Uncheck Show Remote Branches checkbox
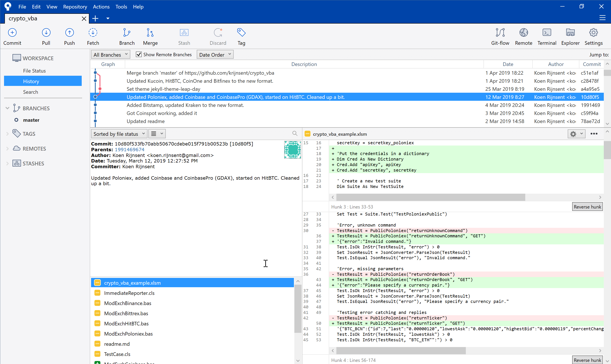This screenshot has width=611, height=364. pyautogui.click(x=139, y=55)
